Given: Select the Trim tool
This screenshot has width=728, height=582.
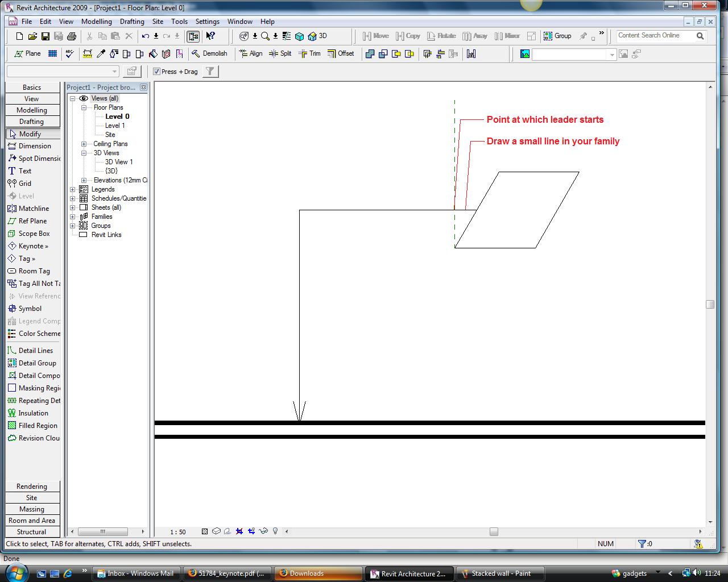Looking at the screenshot, I should pos(309,53).
